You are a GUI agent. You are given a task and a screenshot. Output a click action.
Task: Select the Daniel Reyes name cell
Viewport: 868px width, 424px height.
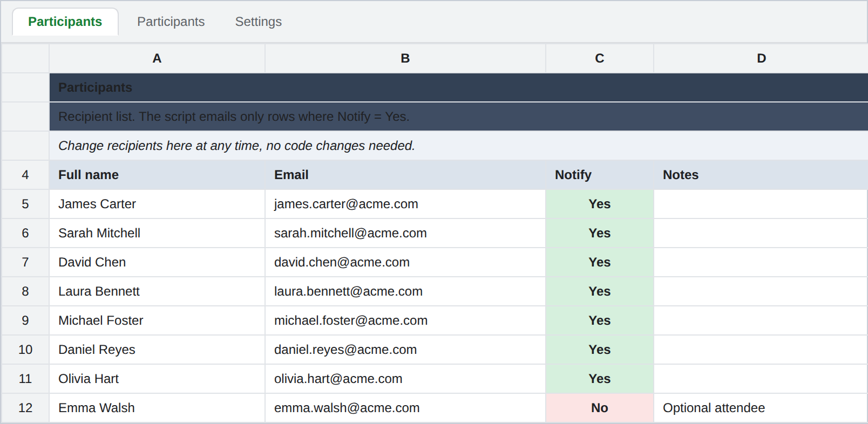(x=157, y=350)
